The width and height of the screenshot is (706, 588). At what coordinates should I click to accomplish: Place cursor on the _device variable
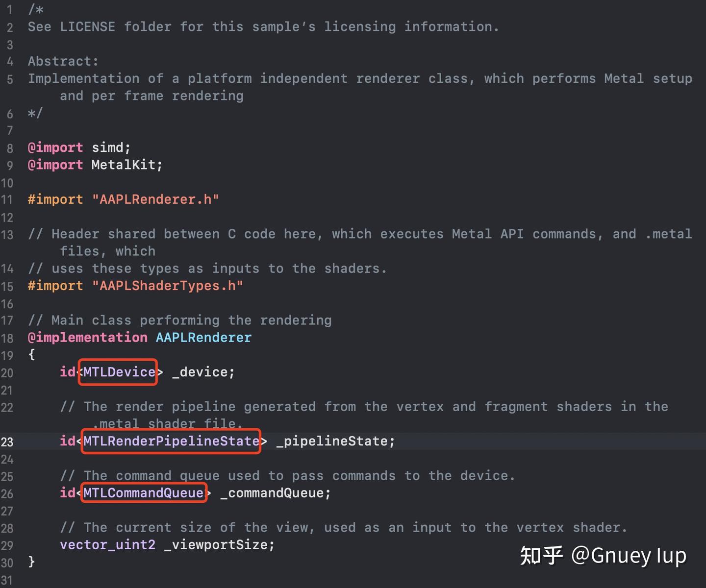point(200,372)
